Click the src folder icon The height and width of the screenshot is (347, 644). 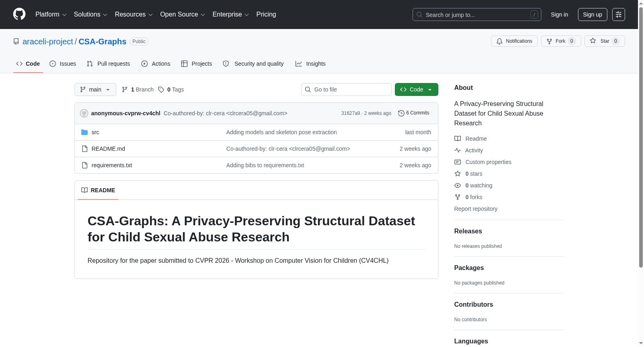[x=85, y=132]
